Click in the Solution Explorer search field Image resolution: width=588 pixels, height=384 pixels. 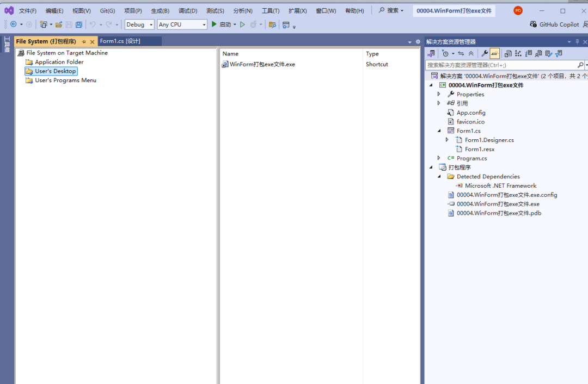point(501,65)
